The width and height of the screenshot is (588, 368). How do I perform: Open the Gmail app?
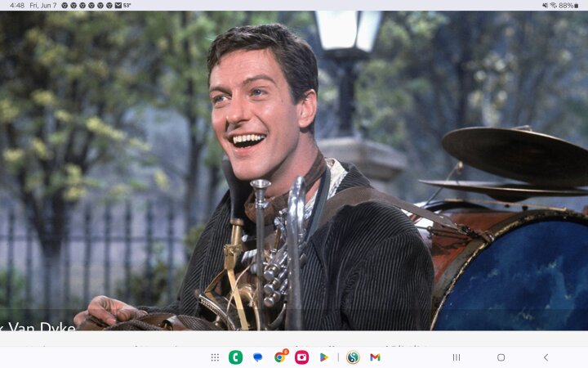pyautogui.click(x=375, y=357)
